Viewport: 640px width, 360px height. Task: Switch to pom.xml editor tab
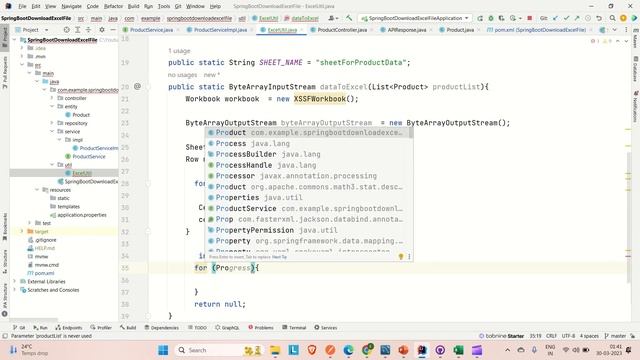pyautogui.click(x=536, y=30)
